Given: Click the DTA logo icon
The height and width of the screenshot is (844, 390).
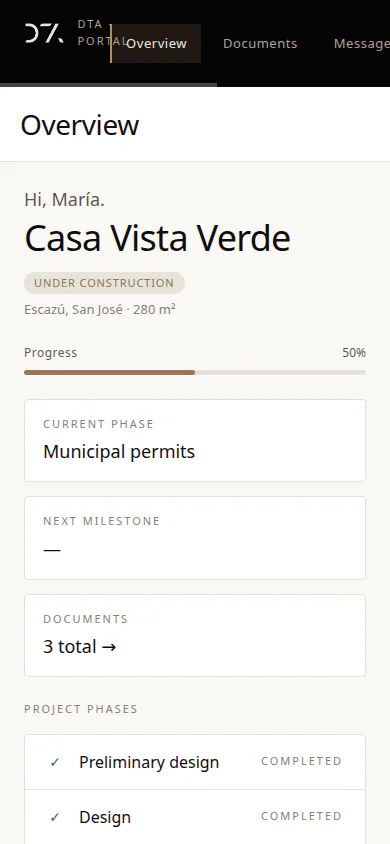Looking at the screenshot, I should tap(44, 33).
